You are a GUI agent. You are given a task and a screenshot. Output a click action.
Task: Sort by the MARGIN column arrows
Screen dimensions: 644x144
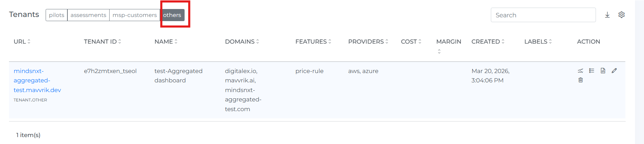(439, 51)
